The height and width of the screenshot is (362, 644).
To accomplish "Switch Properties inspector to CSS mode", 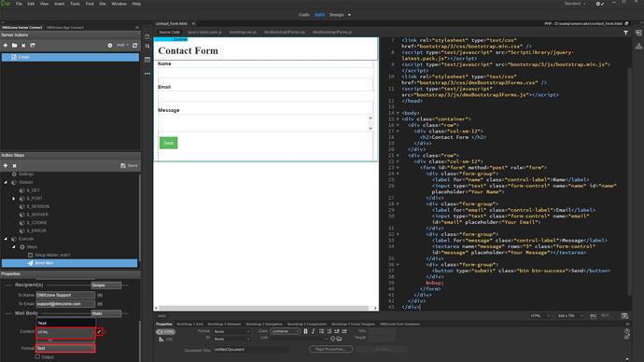I will point(166,340).
